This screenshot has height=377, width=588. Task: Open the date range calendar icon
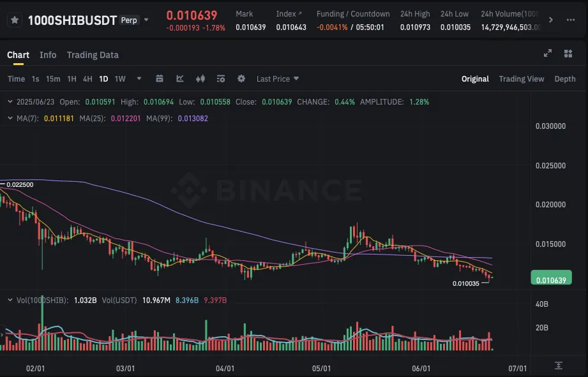(x=160, y=79)
